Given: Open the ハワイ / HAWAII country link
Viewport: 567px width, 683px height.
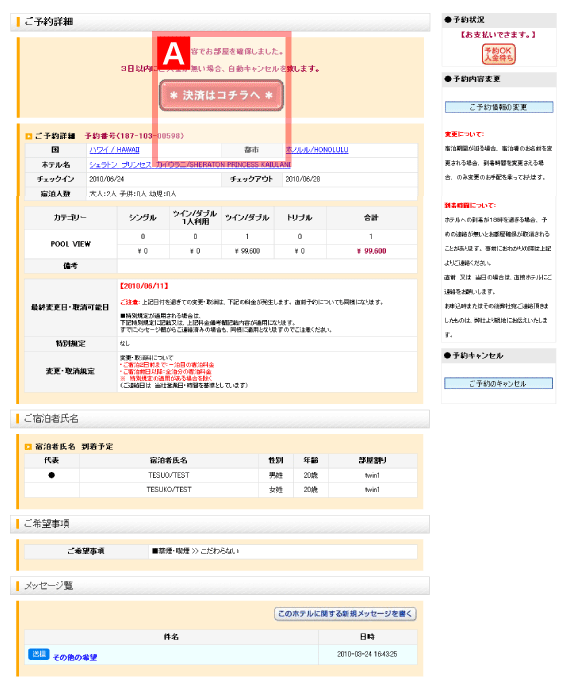Looking at the screenshot, I should (x=114, y=150).
